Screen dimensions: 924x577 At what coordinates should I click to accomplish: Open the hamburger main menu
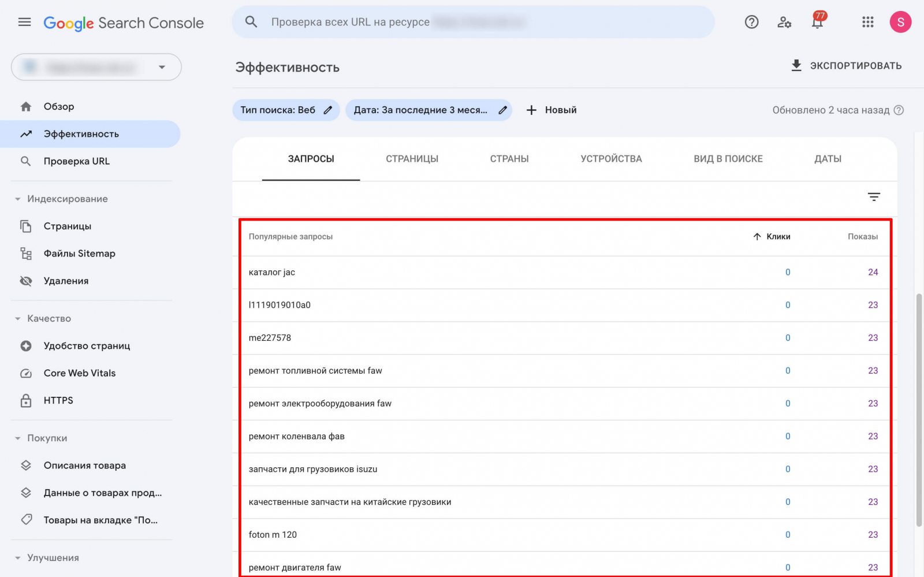pyautogui.click(x=24, y=23)
